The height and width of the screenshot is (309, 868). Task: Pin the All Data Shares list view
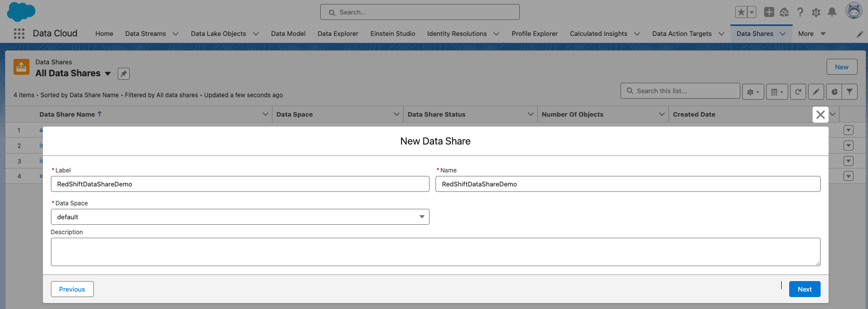(124, 74)
